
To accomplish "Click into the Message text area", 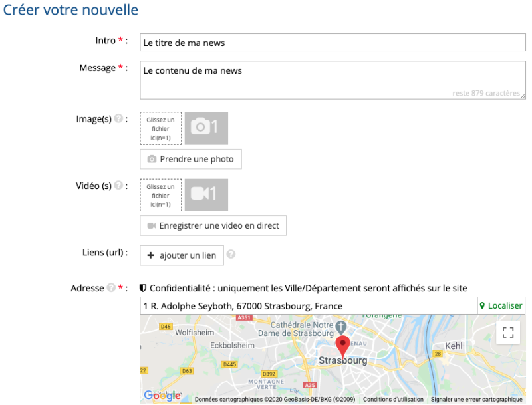I will coord(332,80).
